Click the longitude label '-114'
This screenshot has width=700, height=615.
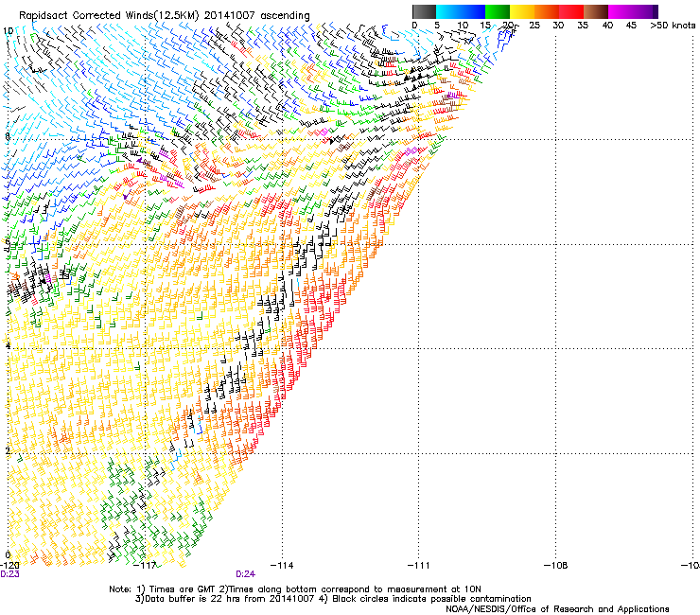[x=282, y=566]
